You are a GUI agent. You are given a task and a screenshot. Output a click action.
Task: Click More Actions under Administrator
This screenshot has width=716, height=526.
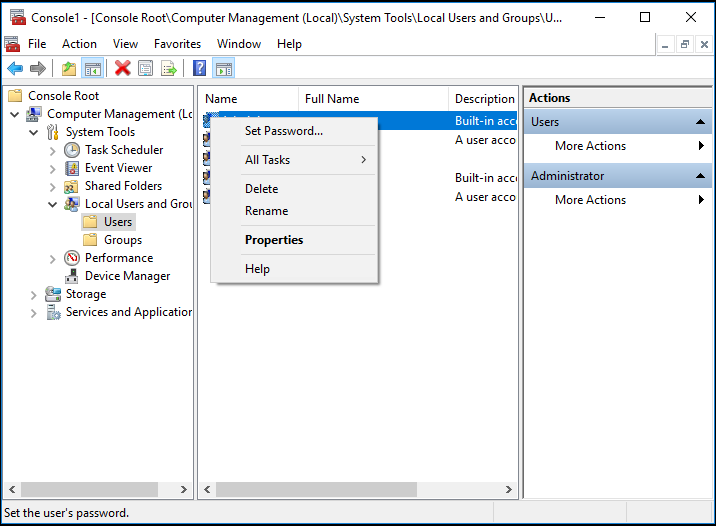point(590,200)
